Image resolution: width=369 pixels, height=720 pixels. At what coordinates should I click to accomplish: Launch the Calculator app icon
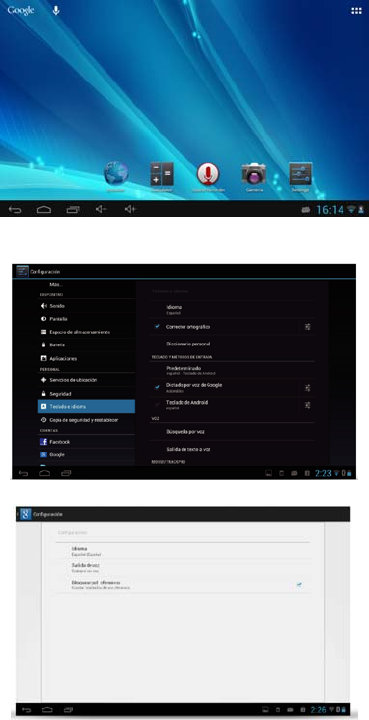pos(162,174)
